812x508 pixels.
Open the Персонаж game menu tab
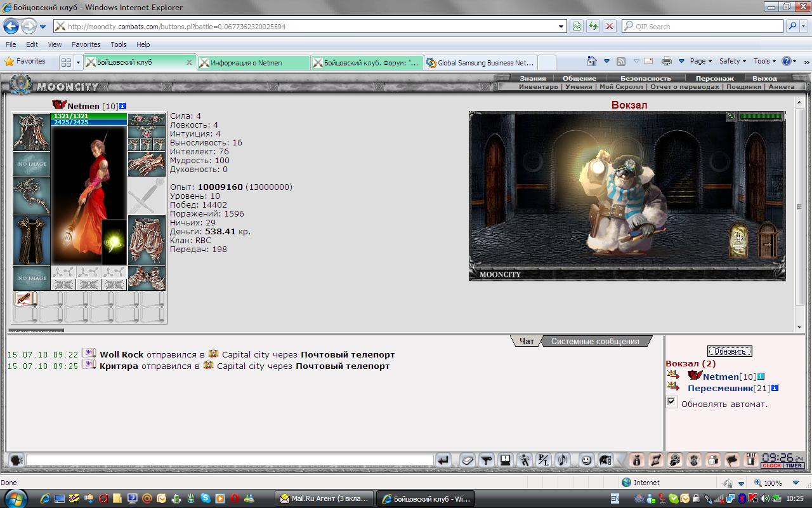[x=715, y=78]
